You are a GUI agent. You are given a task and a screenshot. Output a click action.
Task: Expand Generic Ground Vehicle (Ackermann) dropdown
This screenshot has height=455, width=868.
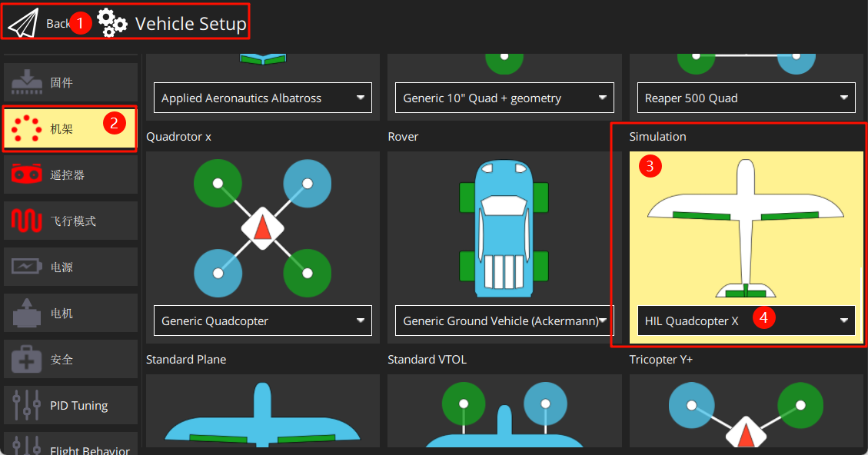[x=504, y=320]
